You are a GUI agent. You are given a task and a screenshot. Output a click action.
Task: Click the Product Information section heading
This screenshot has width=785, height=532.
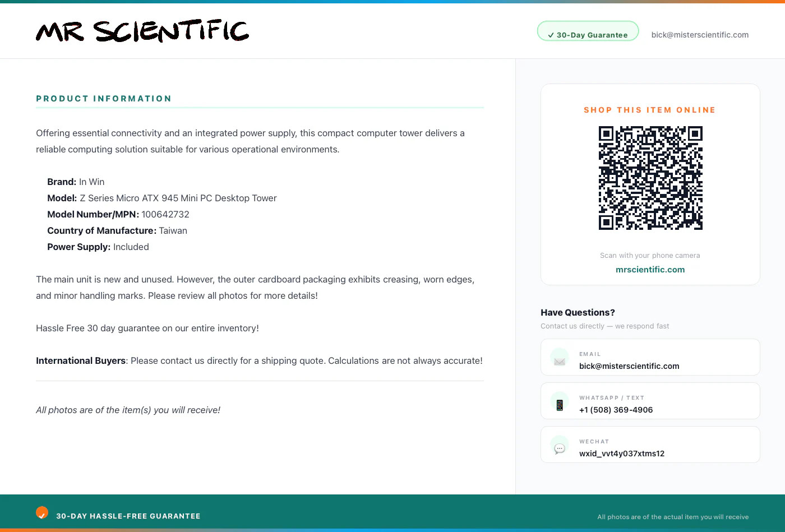[x=104, y=99]
